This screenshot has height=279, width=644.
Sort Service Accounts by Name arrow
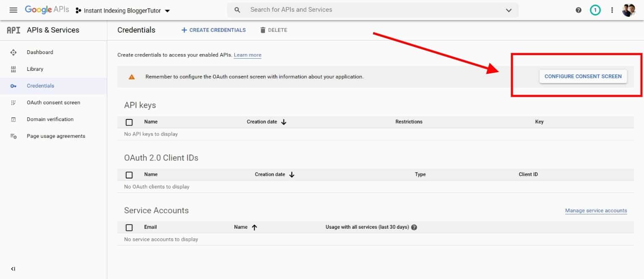tap(254, 227)
